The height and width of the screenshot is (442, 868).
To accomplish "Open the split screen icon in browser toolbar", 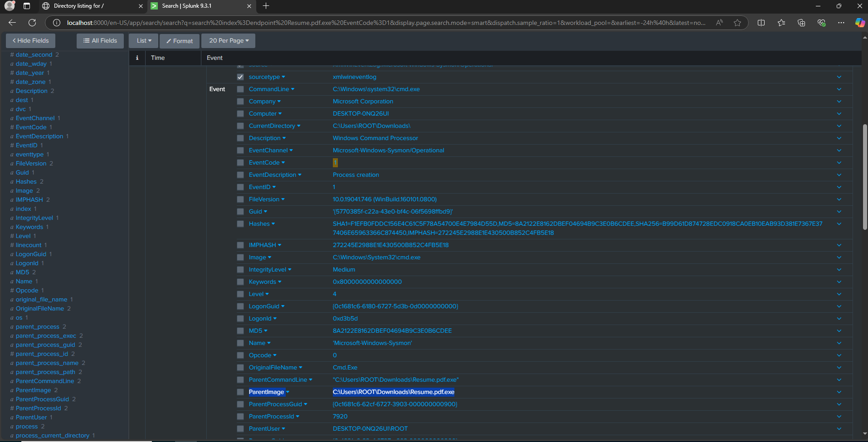I will (761, 23).
